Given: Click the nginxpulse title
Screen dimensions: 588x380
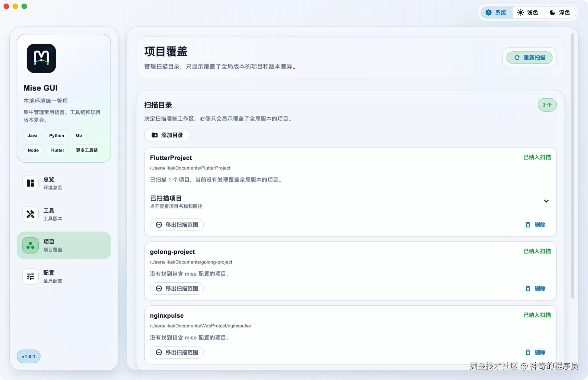Looking at the screenshot, I should 167,316.
